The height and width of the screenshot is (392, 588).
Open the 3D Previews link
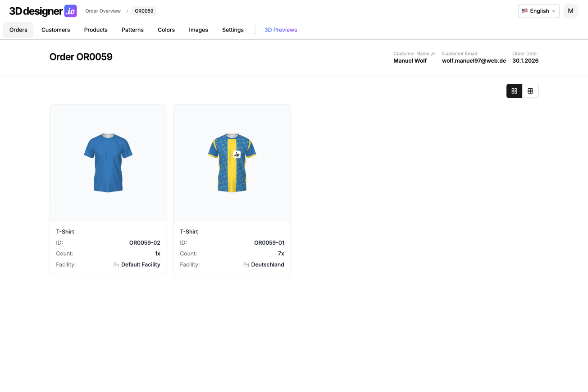pos(281,30)
